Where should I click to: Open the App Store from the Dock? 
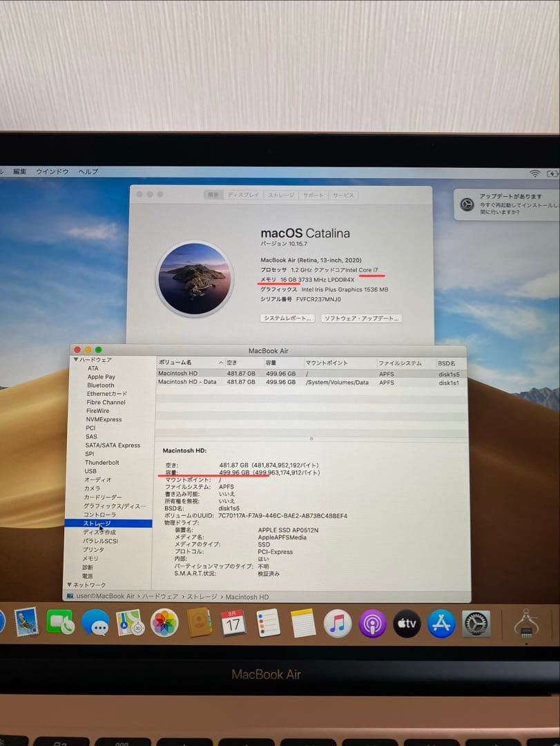[x=440, y=624]
